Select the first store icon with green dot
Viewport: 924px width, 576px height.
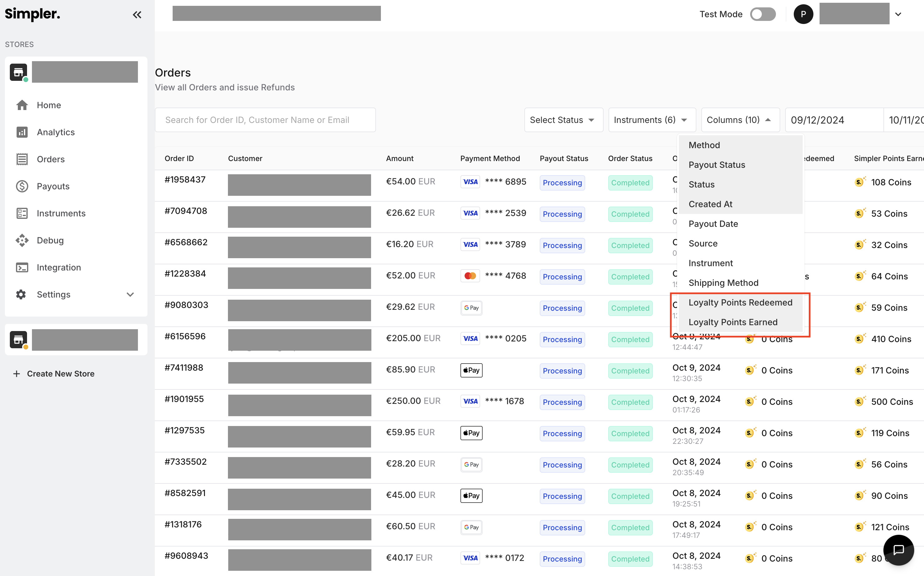(x=18, y=72)
